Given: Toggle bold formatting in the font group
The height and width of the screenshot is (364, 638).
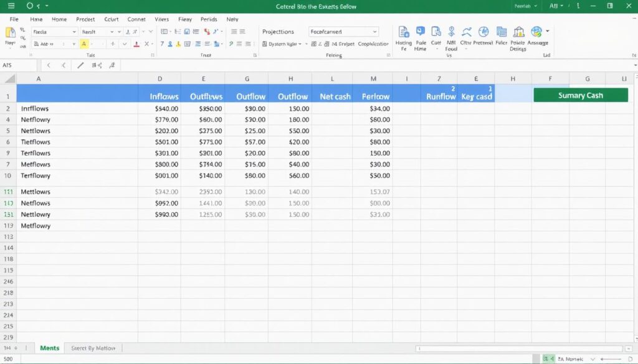Looking at the screenshot, I should pyautogui.click(x=161, y=44).
